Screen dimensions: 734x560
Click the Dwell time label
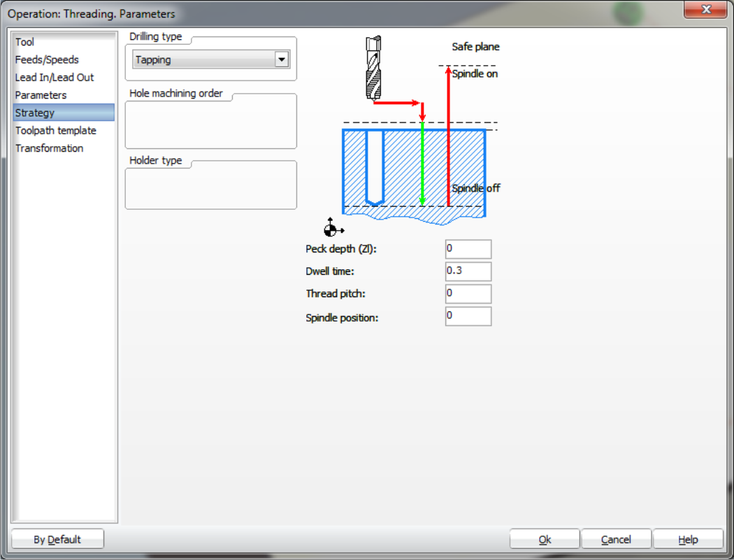click(x=330, y=271)
